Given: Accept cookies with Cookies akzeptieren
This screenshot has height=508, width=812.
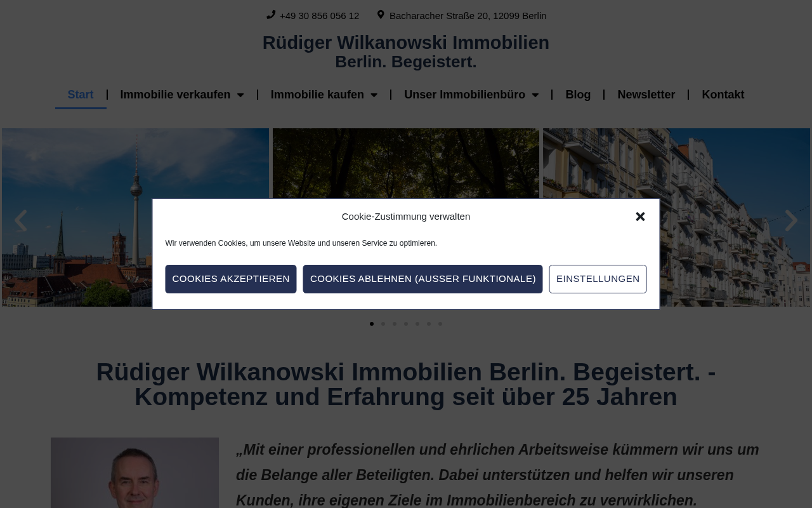Looking at the screenshot, I should (x=231, y=279).
